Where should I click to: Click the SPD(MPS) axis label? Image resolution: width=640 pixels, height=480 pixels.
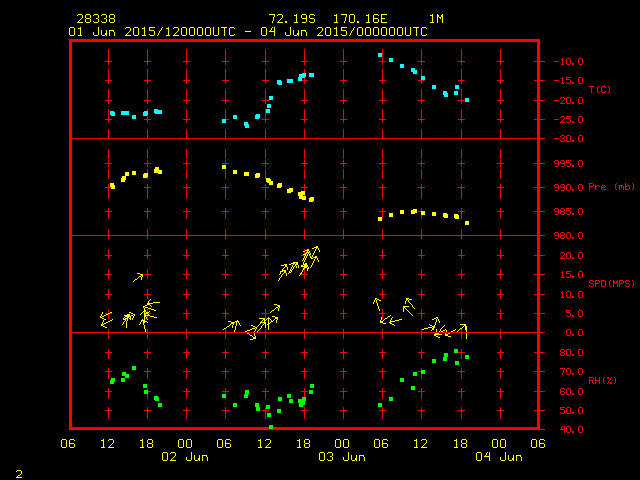click(x=611, y=283)
